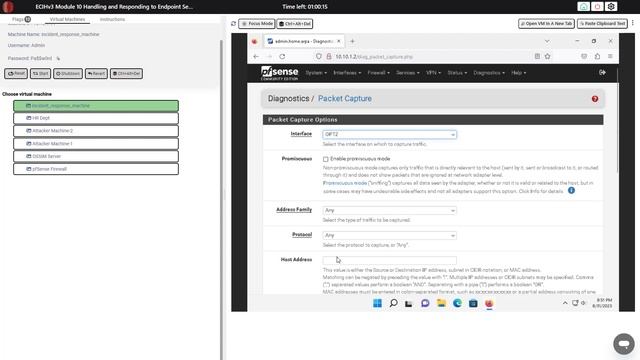
Task: Open the pfSense Firewall menu
Action: [378, 73]
